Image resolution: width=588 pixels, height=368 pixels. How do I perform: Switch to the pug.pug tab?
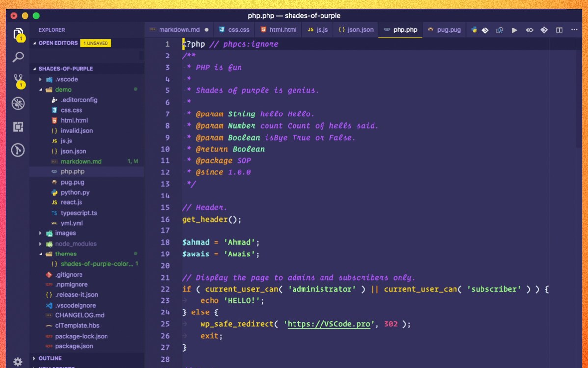(444, 30)
